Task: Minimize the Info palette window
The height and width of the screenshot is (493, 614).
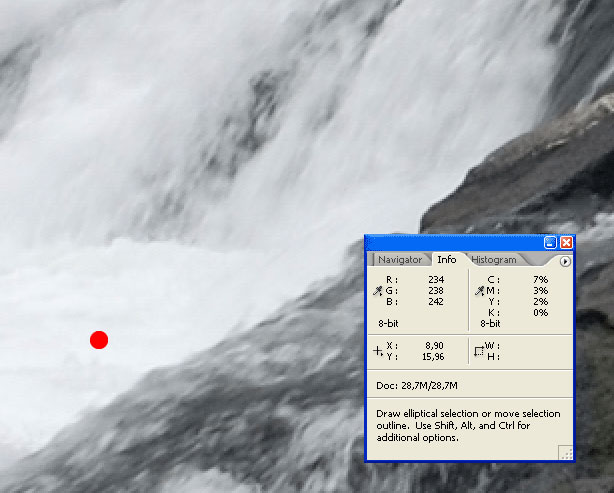Action: click(x=550, y=243)
